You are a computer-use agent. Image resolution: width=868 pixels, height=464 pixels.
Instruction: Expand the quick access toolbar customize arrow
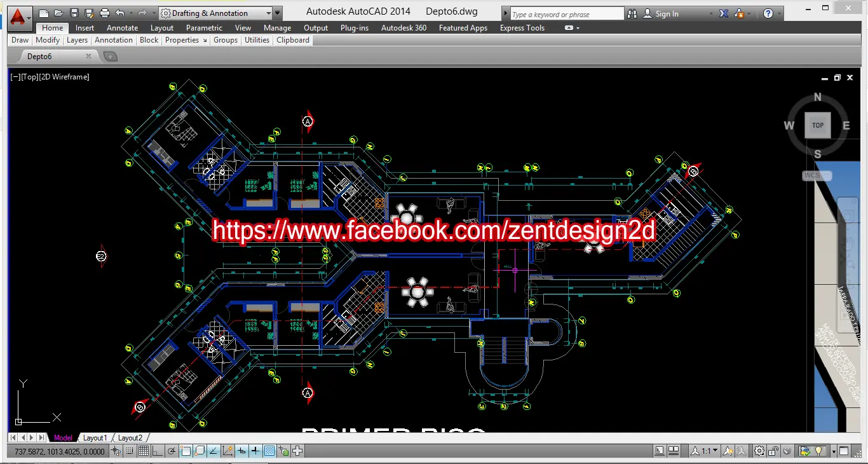click(278, 13)
